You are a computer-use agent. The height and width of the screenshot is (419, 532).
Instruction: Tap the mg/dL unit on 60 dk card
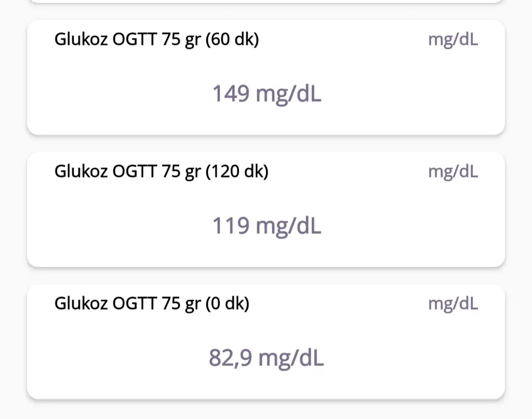[x=453, y=40]
